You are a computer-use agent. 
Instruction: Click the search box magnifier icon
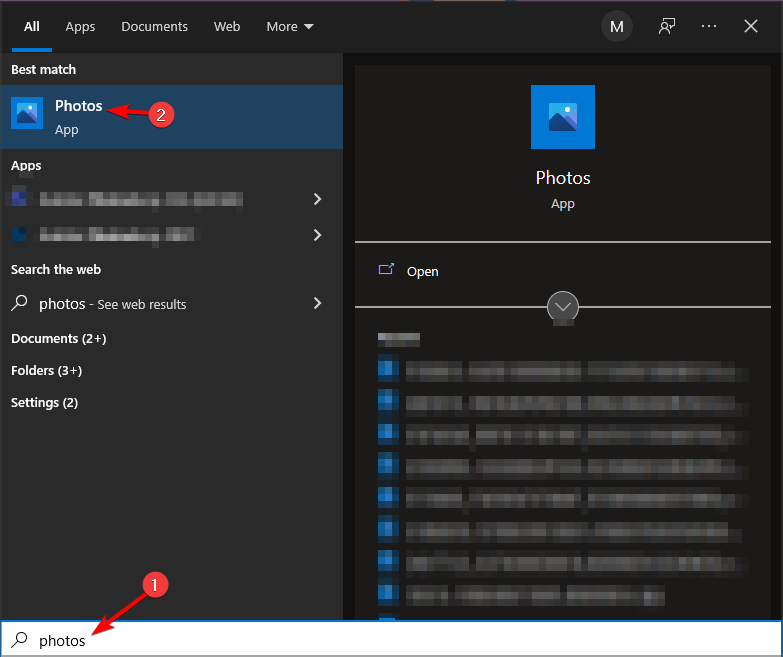(19, 640)
